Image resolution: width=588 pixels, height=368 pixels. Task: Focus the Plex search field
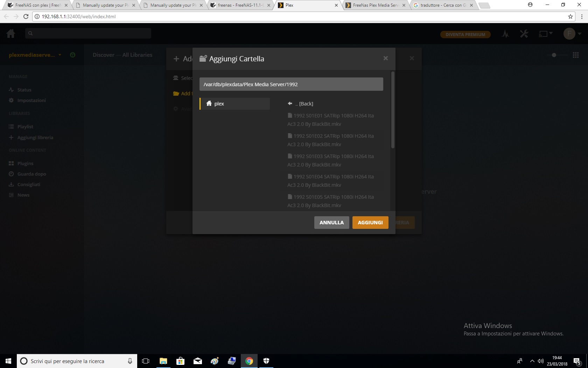88,33
